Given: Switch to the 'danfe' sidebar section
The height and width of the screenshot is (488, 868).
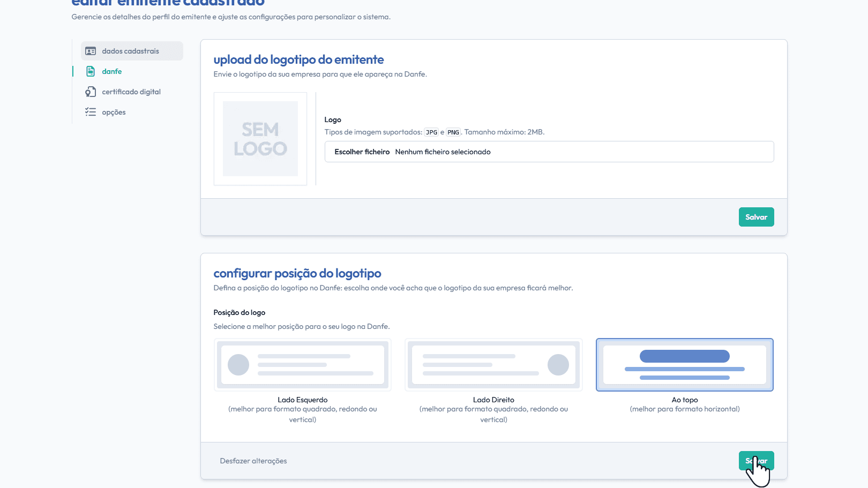Looking at the screenshot, I should [112, 71].
